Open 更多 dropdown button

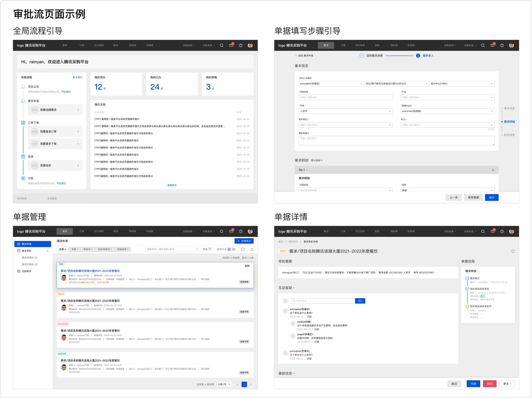tap(507, 384)
